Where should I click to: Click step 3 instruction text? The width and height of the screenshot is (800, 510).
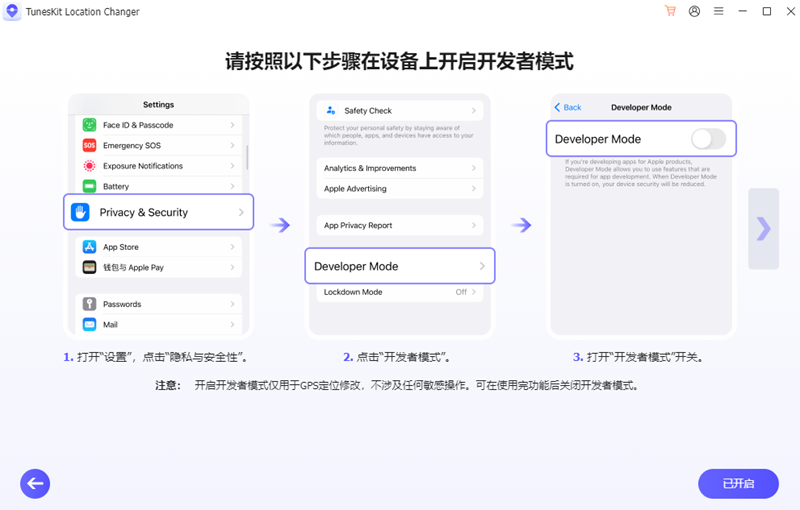click(638, 357)
